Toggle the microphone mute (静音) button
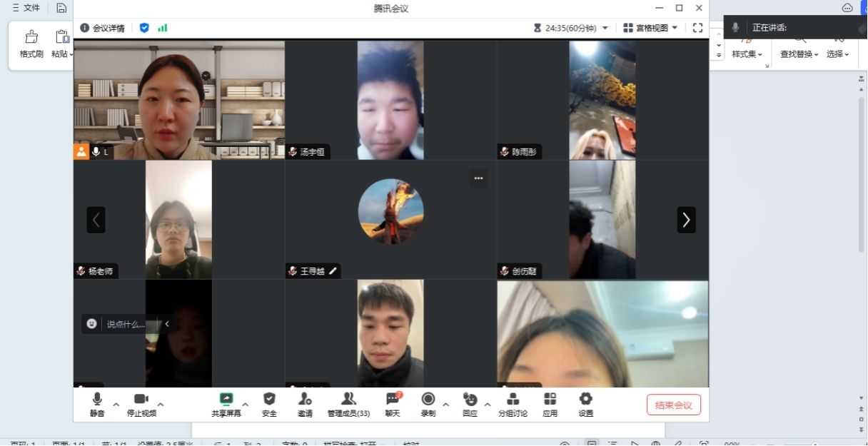Image resolution: width=868 pixels, height=446 pixels. (x=97, y=400)
